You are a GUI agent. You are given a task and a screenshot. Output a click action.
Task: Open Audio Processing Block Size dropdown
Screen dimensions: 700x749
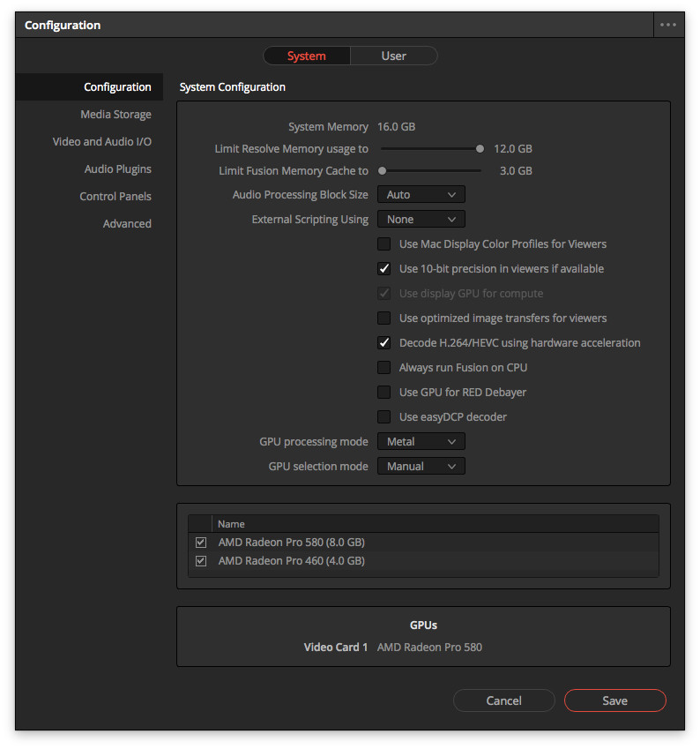(421, 194)
